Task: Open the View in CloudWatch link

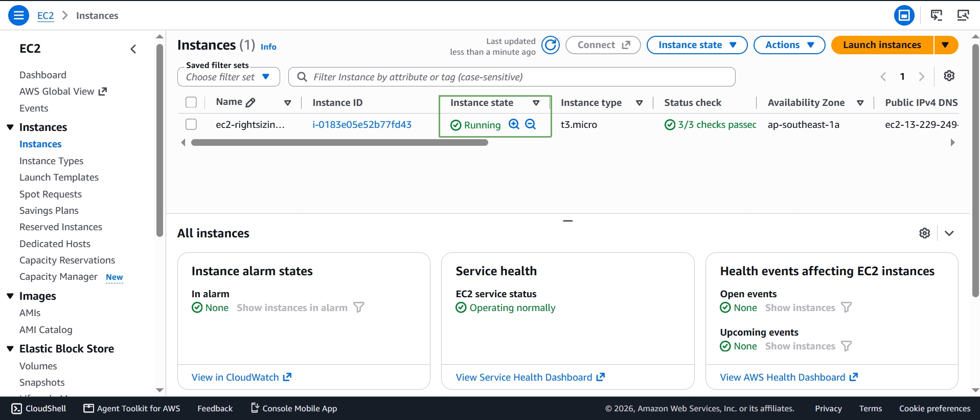Action: (241, 377)
